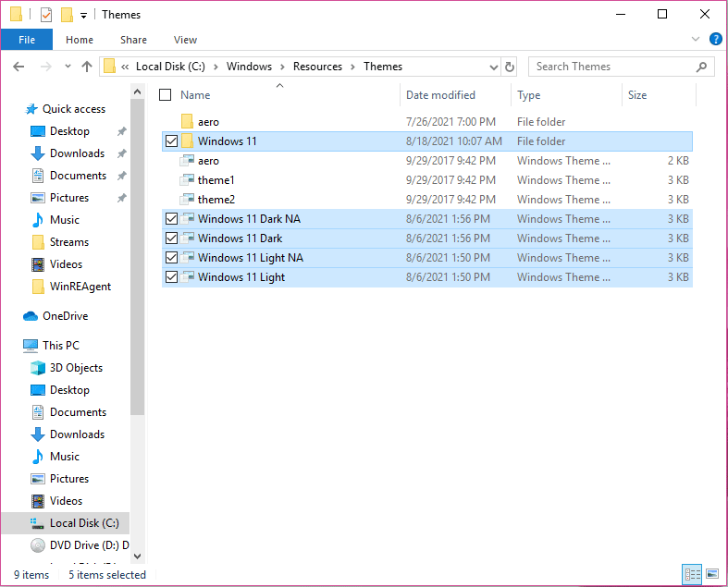
Task: Expand the chevron after Windows breadcrumb
Action: 282,67
